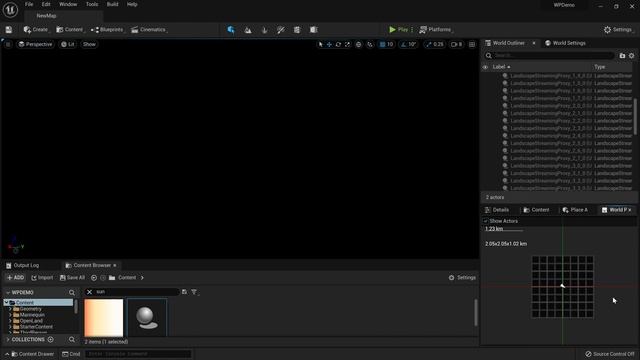This screenshot has width=640, height=360.
Task: Open the Build menu
Action: (112, 4)
